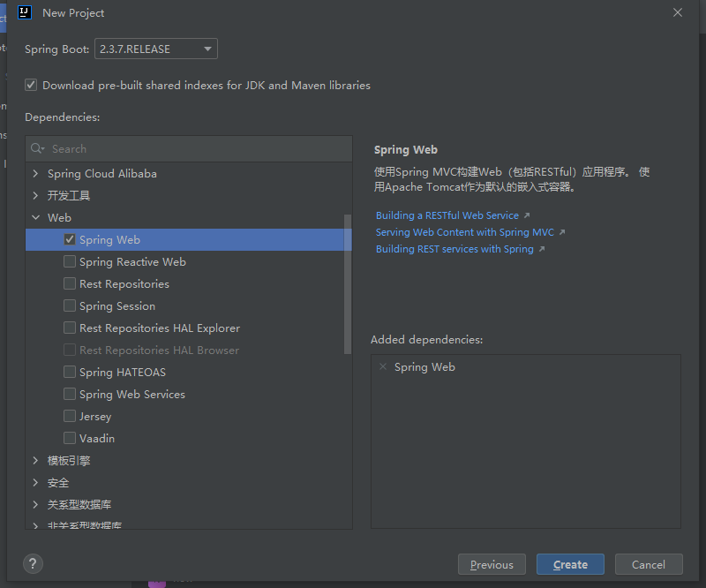
Task: Open Building REST services with Spring link
Action: [x=454, y=249]
